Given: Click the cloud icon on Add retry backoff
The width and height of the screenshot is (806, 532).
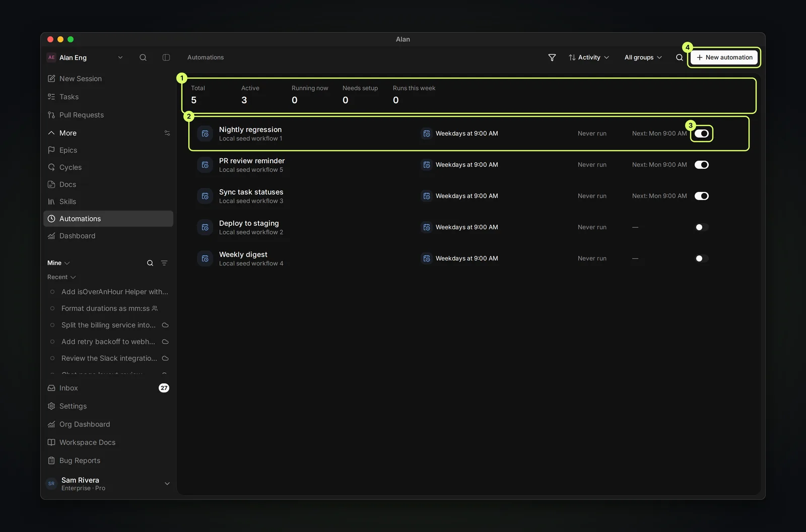Looking at the screenshot, I should click(165, 342).
